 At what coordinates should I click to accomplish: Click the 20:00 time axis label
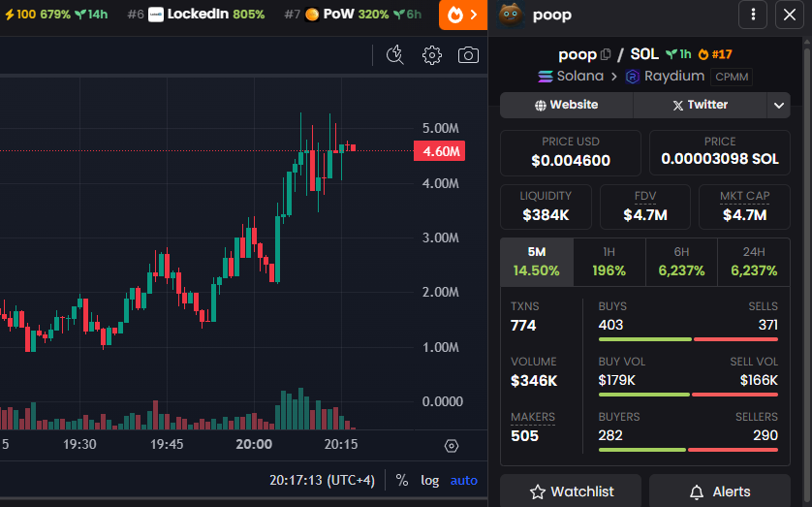pyautogui.click(x=254, y=444)
